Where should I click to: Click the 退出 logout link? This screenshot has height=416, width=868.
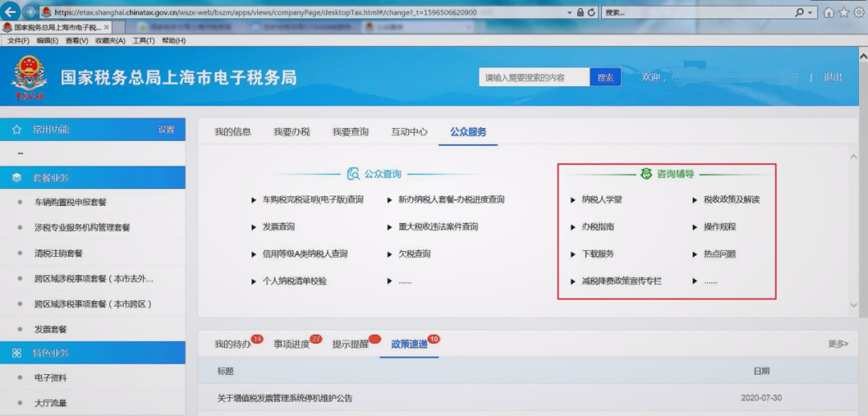(x=833, y=77)
